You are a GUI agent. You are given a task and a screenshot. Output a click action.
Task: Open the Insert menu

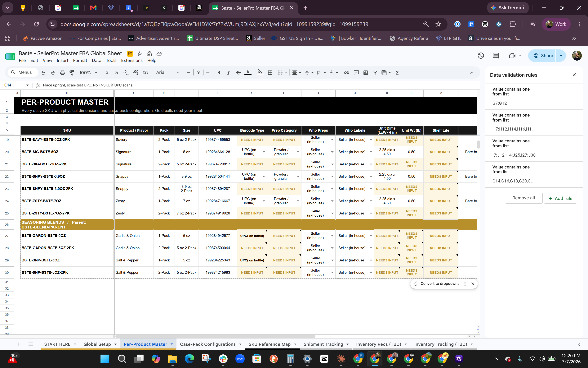62,61
